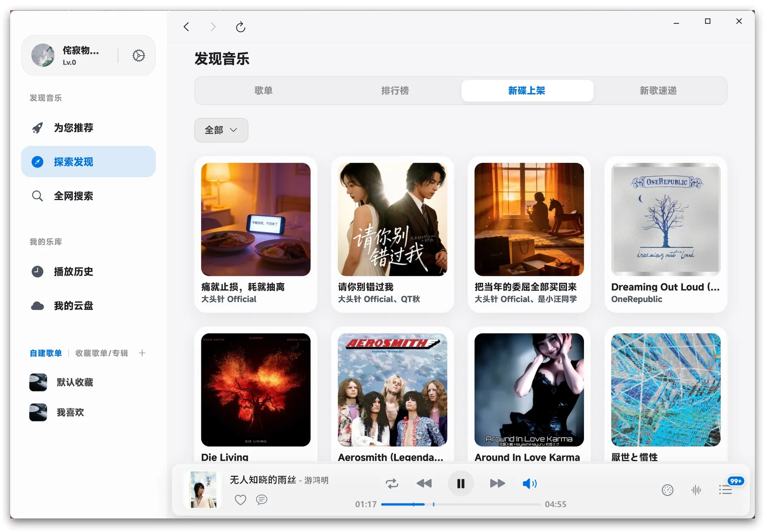Pause the currently playing song
The width and height of the screenshot is (765, 532).
(461, 483)
